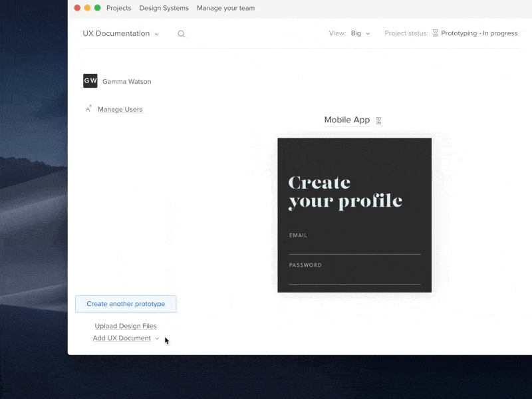Image resolution: width=532 pixels, height=399 pixels.
Task: Click the hourglass icon beside Mobile App
Action: 378,120
